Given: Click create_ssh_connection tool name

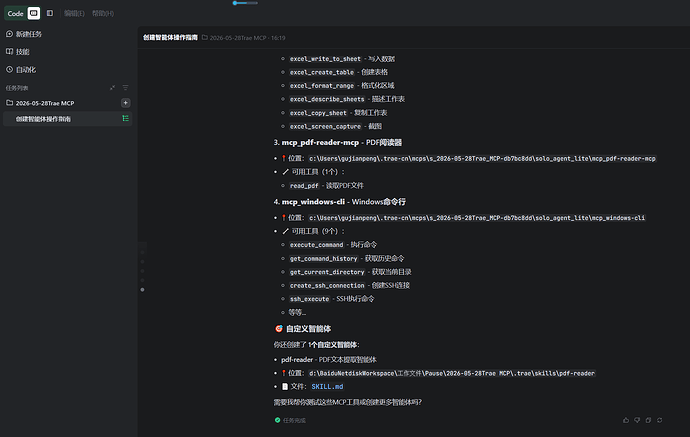Looking at the screenshot, I should pyautogui.click(x=327, y=286).
